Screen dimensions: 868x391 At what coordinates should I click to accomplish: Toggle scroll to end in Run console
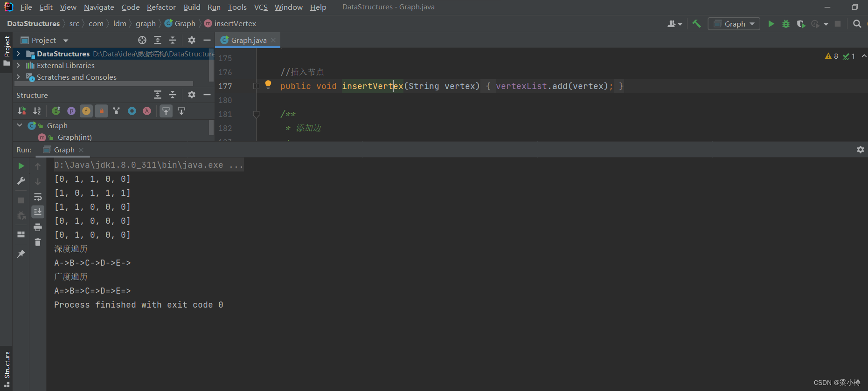[38, 212]
